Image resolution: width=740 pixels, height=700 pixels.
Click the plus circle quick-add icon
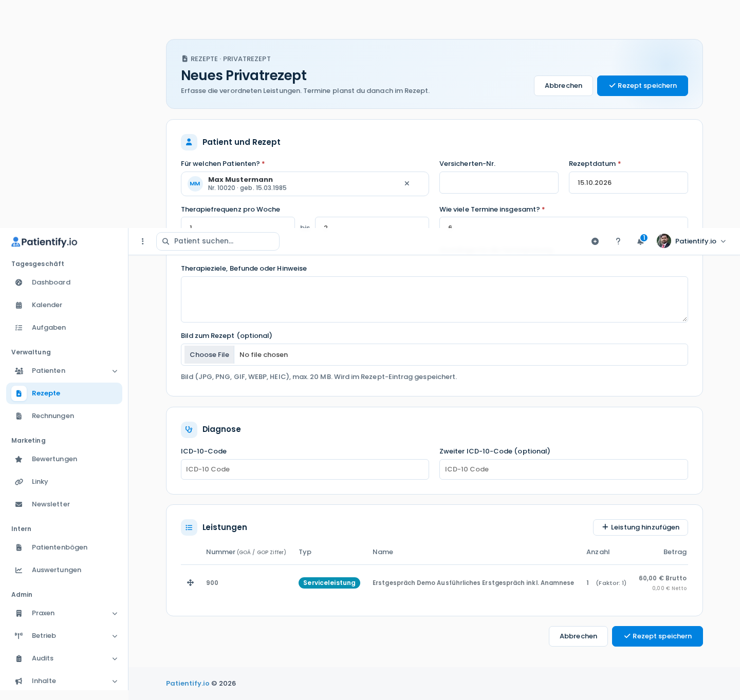[x=595, y=241]
